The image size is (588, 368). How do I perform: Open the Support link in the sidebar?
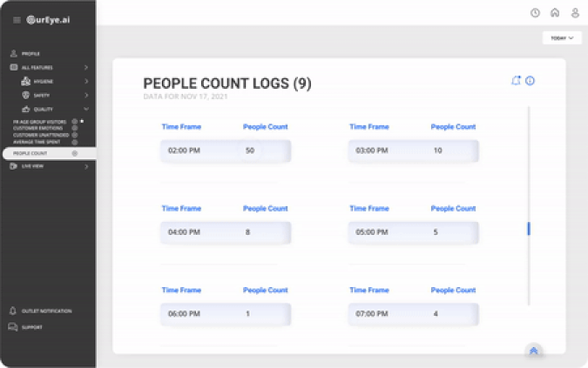click(31, 327)
